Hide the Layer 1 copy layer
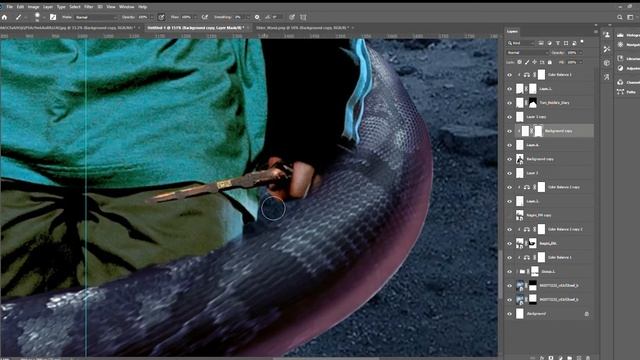Screen dimensions: 640x360 [509, 117]
